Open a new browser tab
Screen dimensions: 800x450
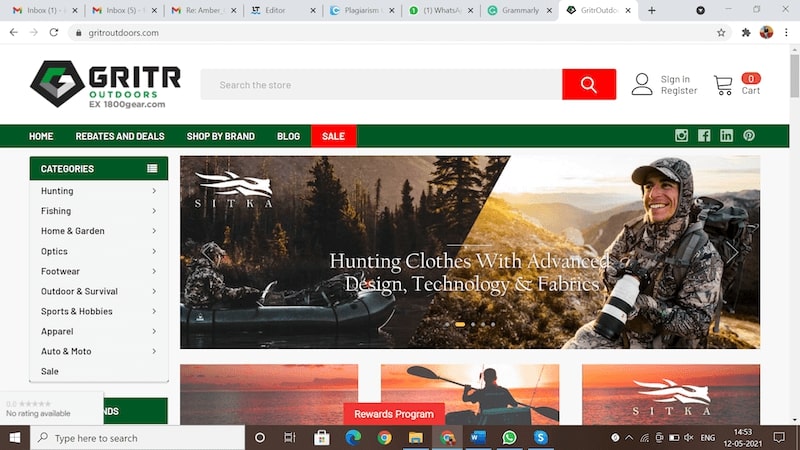(652, 10)
